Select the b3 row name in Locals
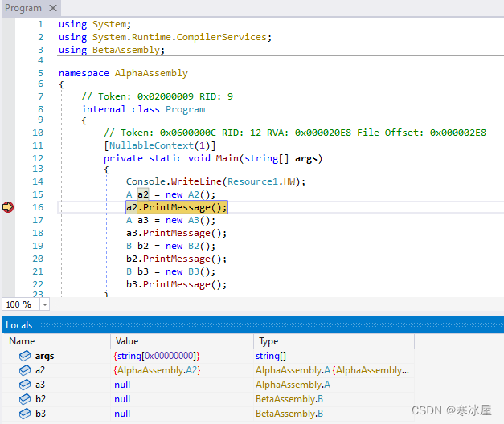 tap(40, 414)
